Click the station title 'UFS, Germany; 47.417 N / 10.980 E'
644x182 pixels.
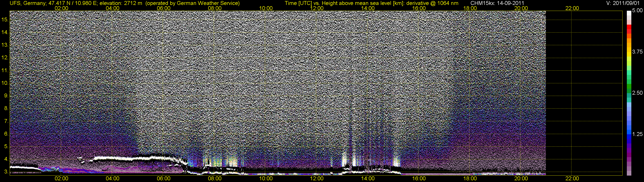(53, 3)
